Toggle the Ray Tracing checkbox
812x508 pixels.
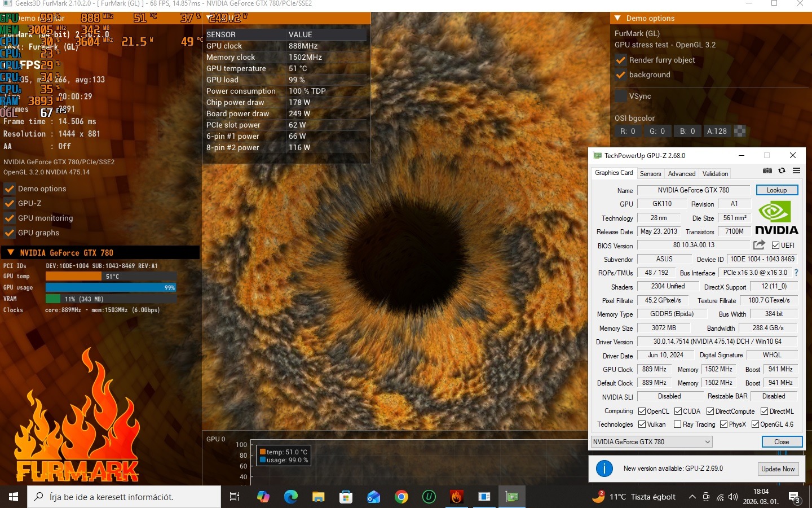678,424
